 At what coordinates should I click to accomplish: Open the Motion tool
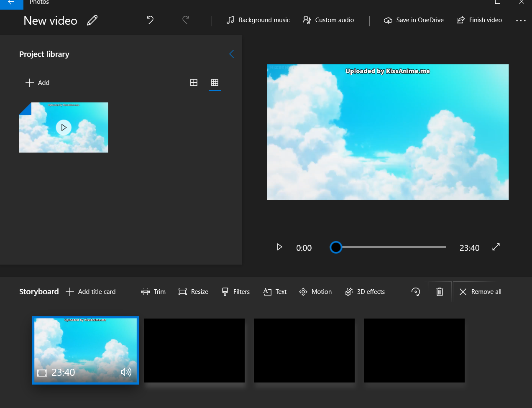tap(315, 291)
